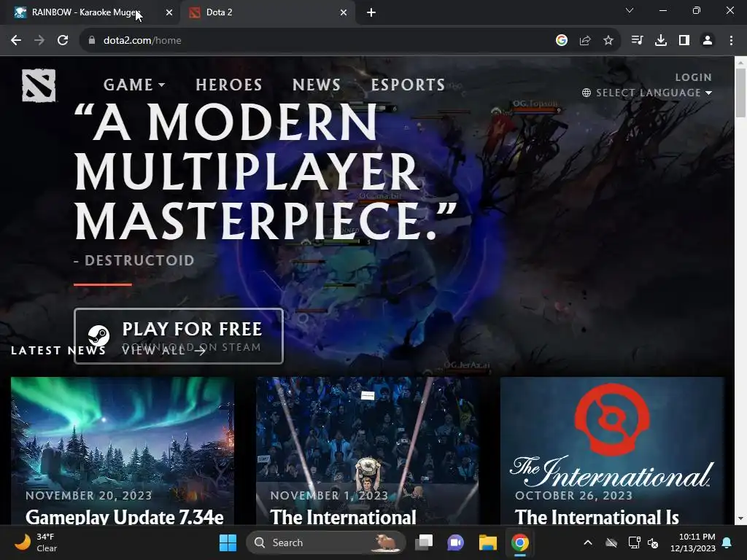Open the tab search chevron

click(630, 10)
